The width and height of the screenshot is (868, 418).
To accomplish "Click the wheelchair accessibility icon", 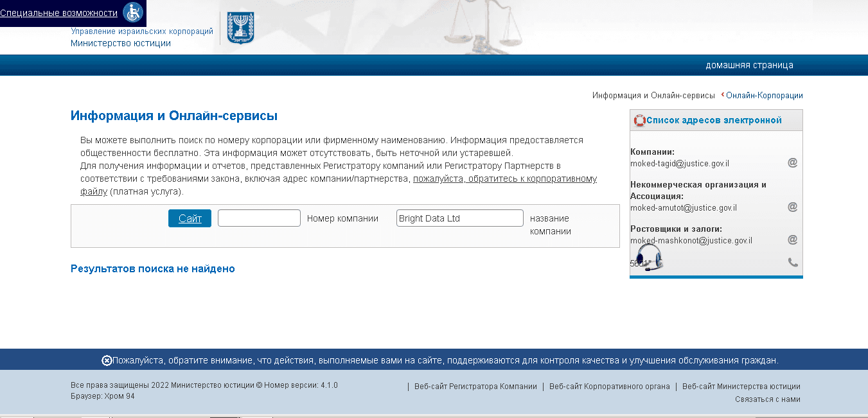I will click(132, 13).
